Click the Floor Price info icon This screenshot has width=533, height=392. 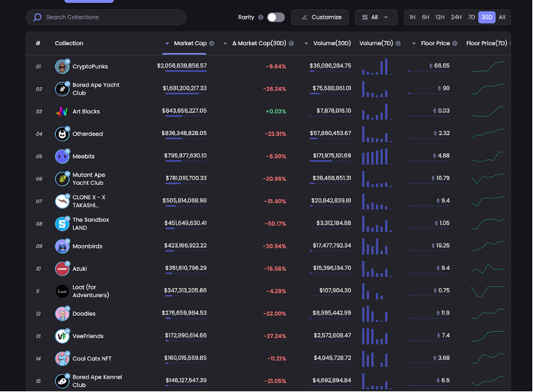455,43
